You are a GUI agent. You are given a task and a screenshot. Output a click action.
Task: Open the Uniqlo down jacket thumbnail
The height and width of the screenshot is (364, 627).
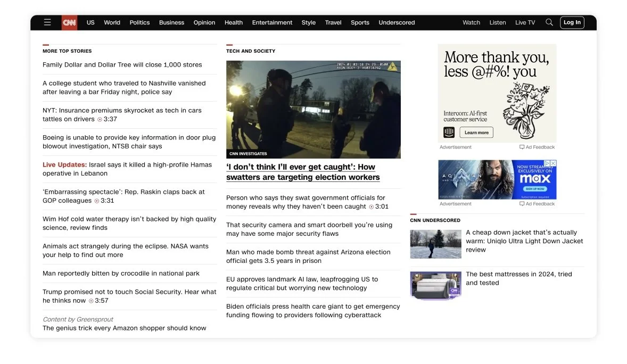click(435, 244)
